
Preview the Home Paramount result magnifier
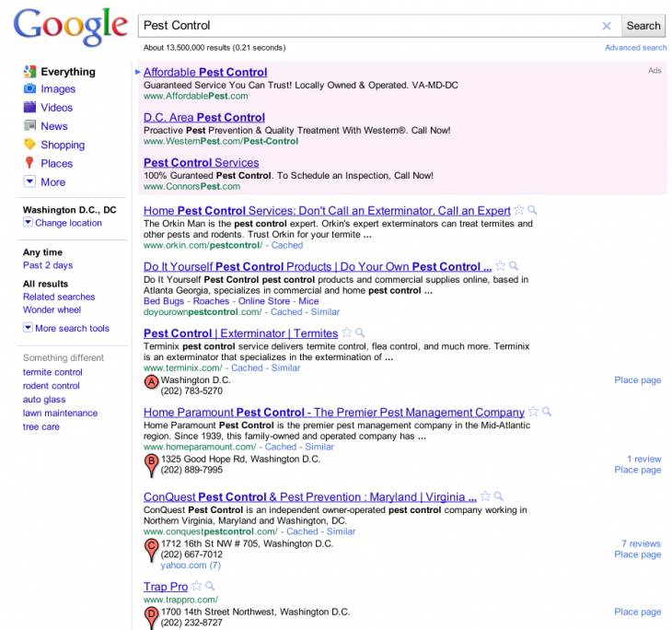click(547, 412)
